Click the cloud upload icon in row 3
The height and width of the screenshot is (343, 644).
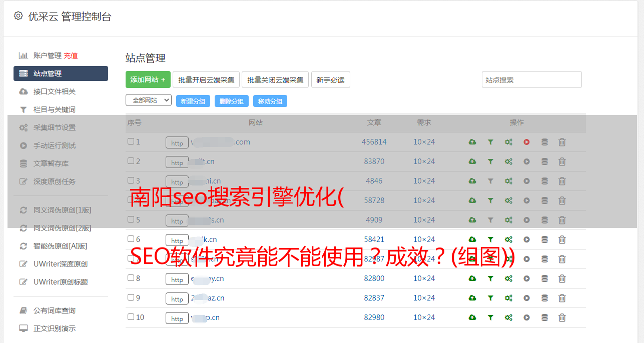point(472,181)
